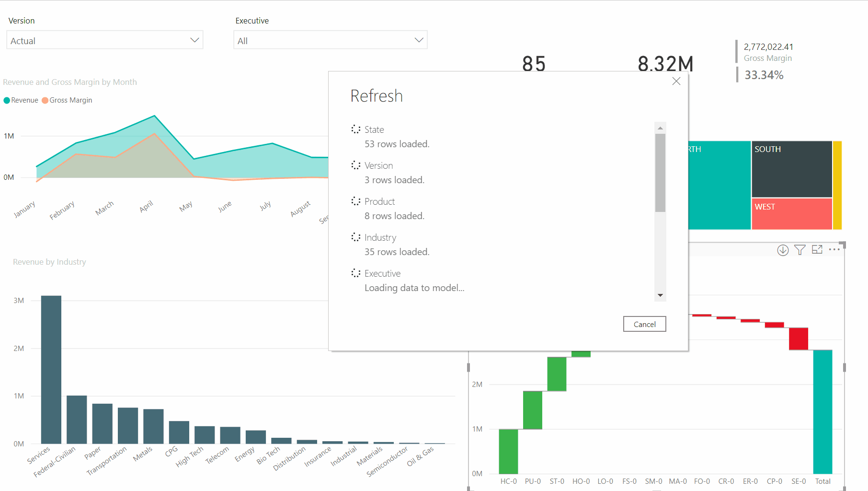The height and width of the screenshot is (491, 868).
Task: Select the WEST tile in the treemap
Action: [x=791, y=214]
